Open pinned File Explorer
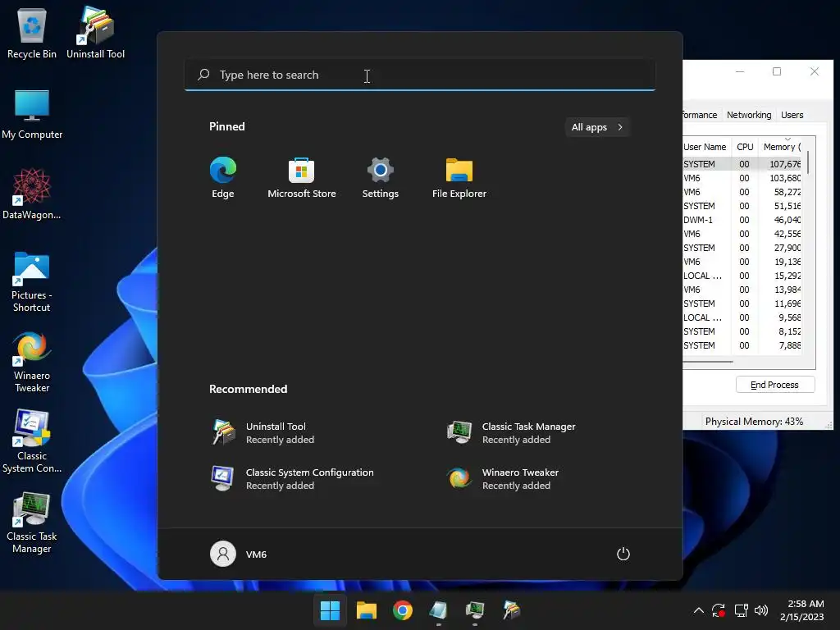The image size is (840, 630). click(x=459, y=178)
